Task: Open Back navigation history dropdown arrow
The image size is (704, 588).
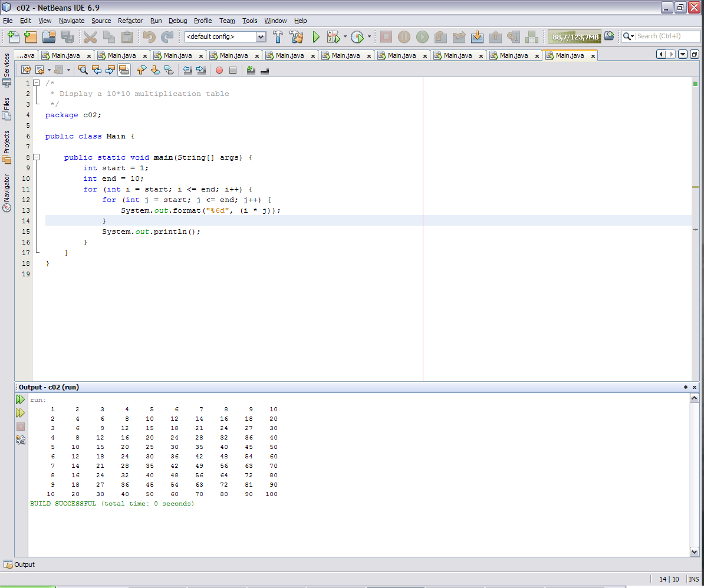Action: (49, 70)
